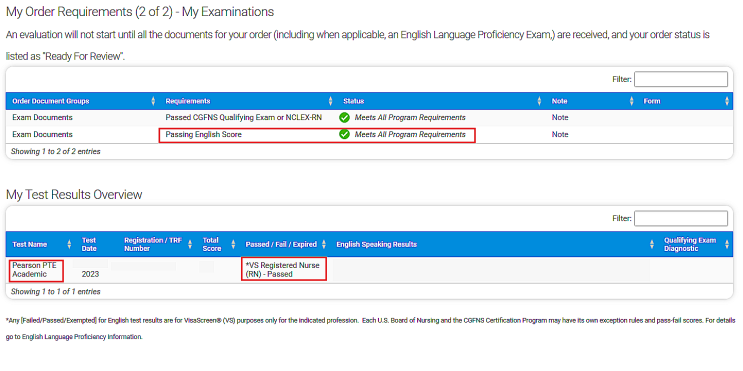The width and height of the screenshot is (743, 371).
Task: Sort by Passed / Fail / Expired column
Action: pyautogui.click(x=285, y=244)
